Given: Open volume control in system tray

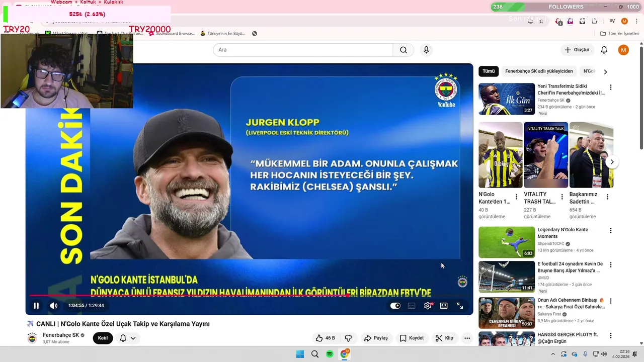Looking at the screenshot, I should pos(604,354).
